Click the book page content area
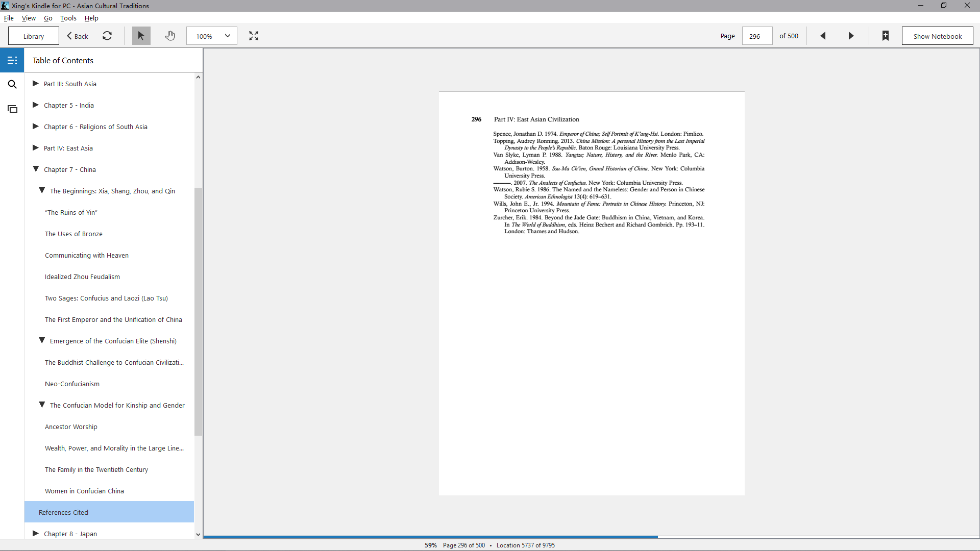Screen dimensions: 980x551 pyautogui.click(x=592, y=293)
